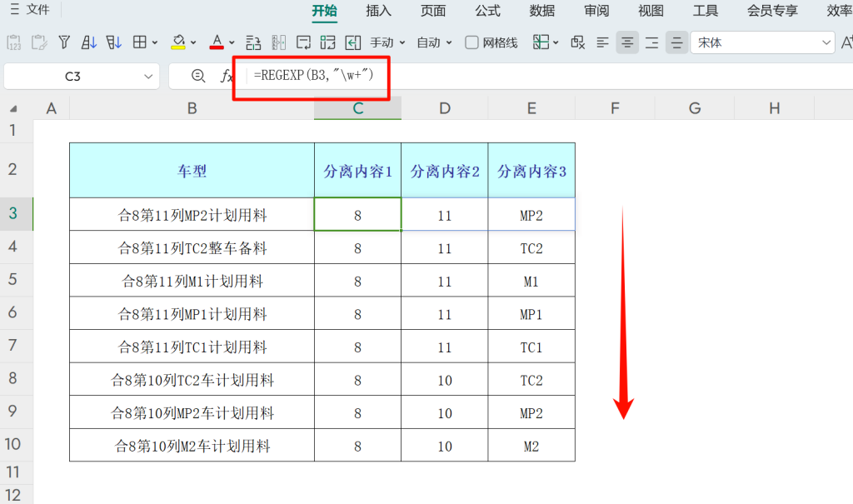Expand the freeze panes dropdown arrow

[x=556, y=42]
